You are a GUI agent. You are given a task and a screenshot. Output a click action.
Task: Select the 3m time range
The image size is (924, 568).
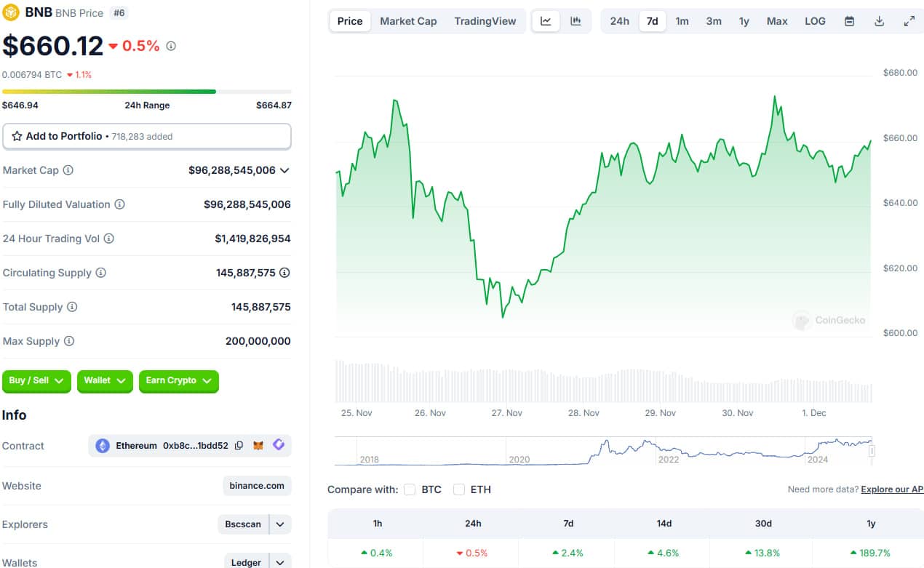(x=714, y=21)
